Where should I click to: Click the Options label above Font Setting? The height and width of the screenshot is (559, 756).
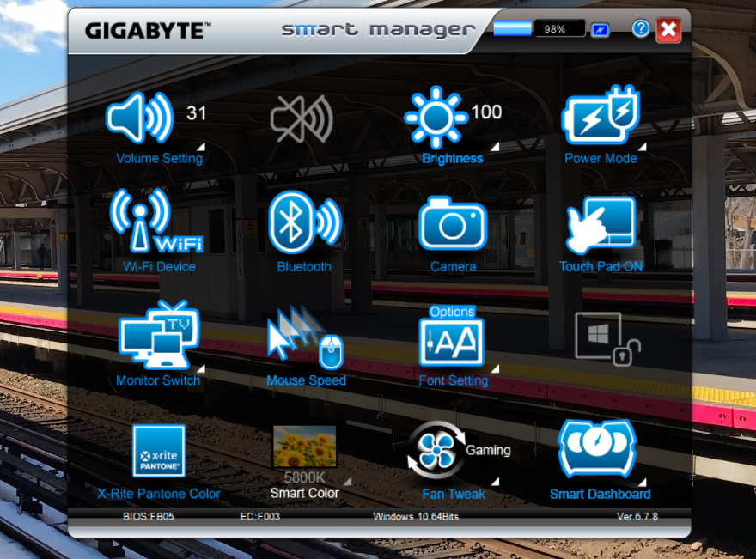tap(452, 312)
